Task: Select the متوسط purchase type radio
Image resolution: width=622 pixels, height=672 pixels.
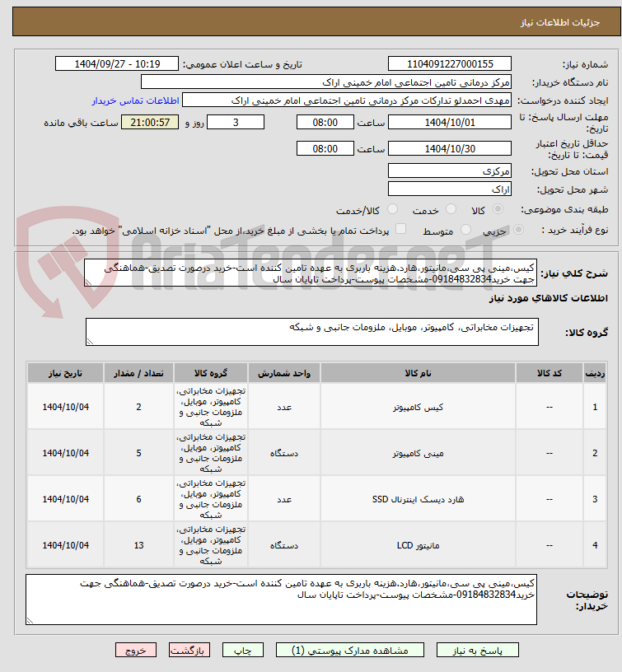Action: click(x=465, y=230)
